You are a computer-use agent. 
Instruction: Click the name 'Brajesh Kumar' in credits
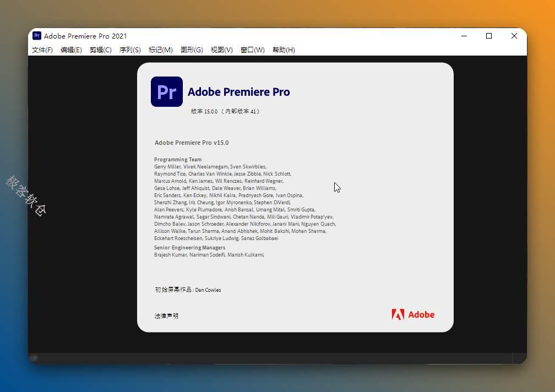(170, 255)
